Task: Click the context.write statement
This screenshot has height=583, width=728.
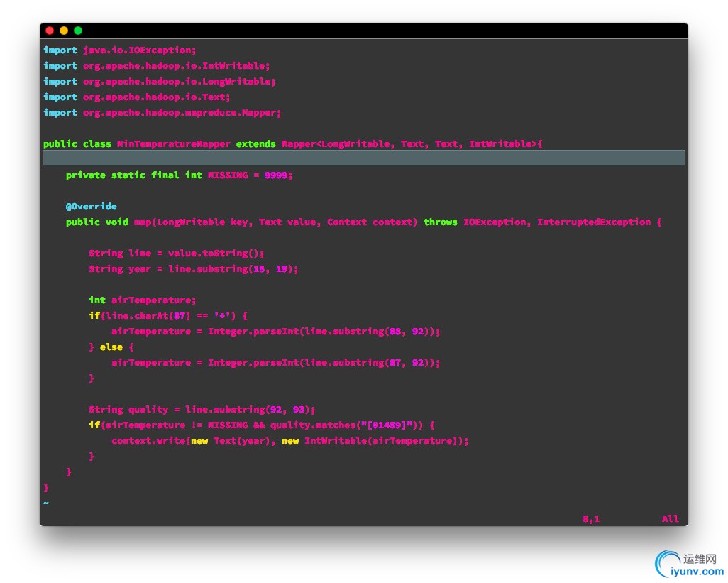Action: pos(290,441)
